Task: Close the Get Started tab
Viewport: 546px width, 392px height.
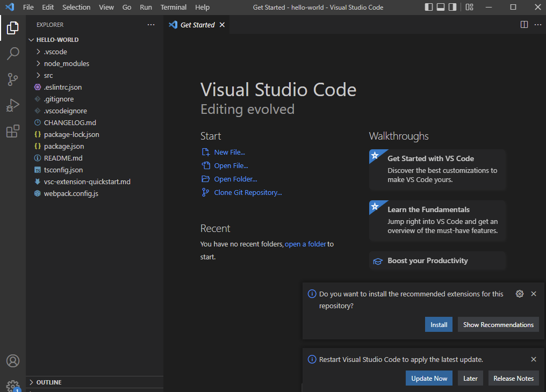Action: pos(222,25)
